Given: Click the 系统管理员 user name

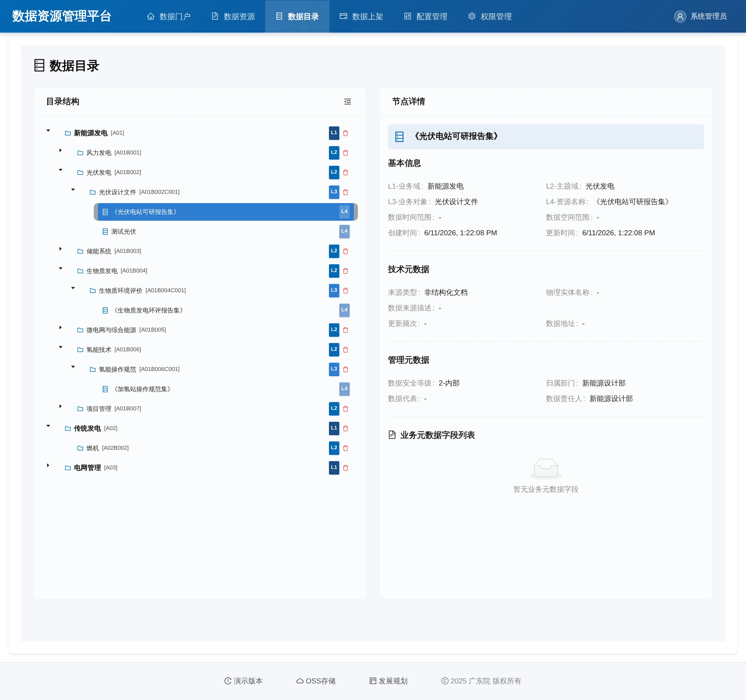Looking at the screenshot, I should point(708,17).
